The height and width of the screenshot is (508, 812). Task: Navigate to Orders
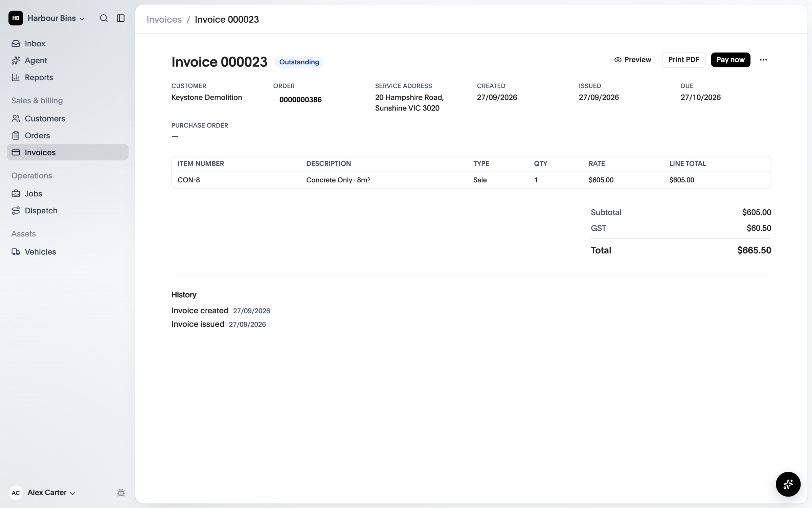tap(68, 135)
